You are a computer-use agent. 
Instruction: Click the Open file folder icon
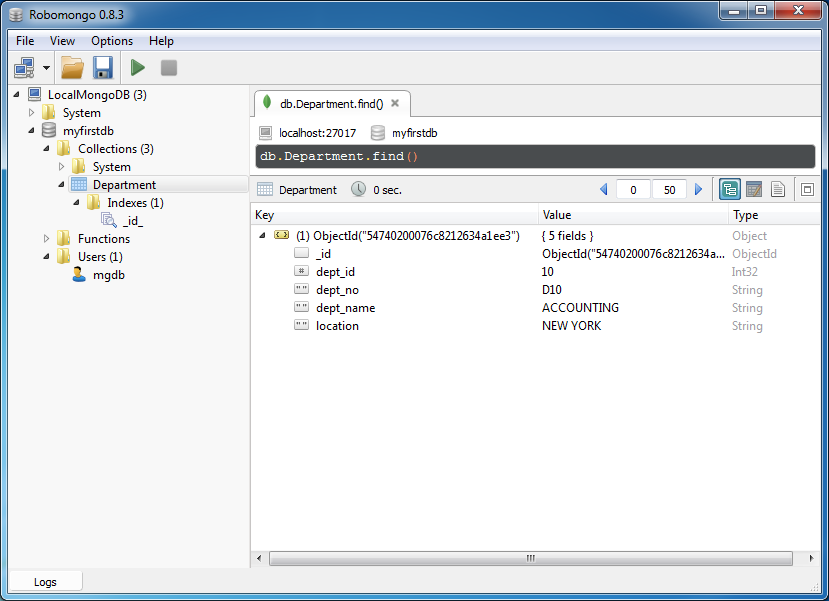coord(72,68)
